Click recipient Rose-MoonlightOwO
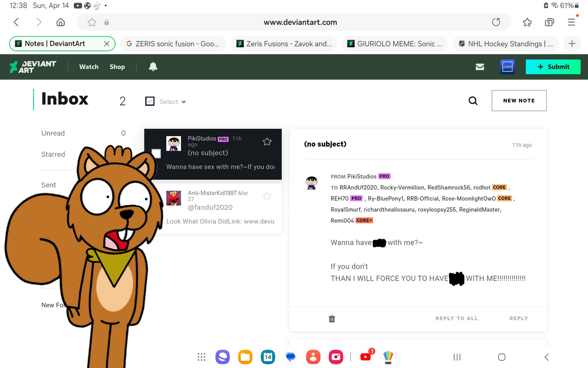 (469, 198)
